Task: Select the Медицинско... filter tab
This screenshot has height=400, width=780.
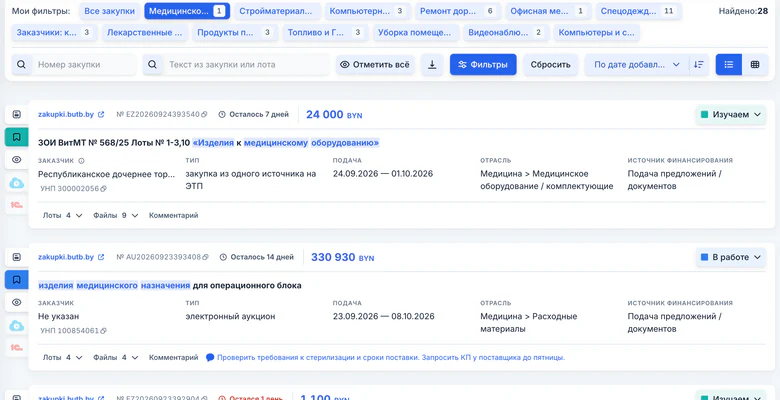Action: point(187,11)
